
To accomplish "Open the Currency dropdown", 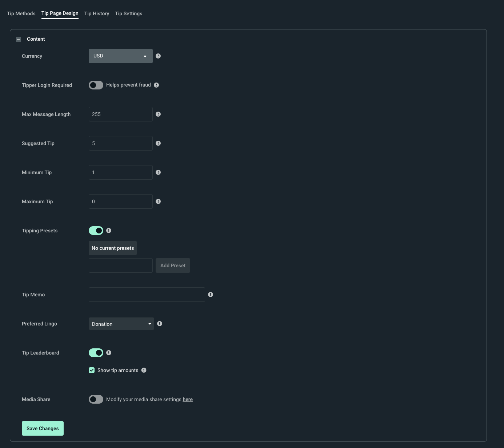I will pyautogui.click(x=120, y=56).
